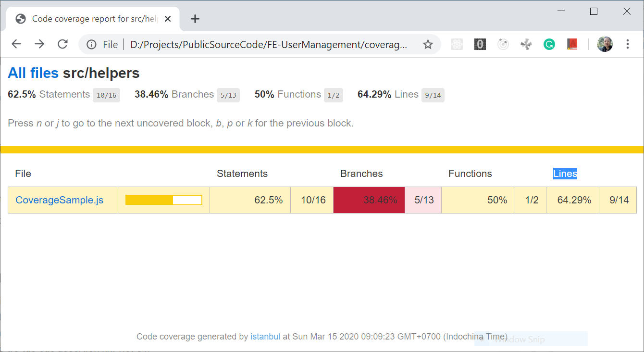
Task: Click the browser profile avatar picture
Action: click(x=605, y=44)
